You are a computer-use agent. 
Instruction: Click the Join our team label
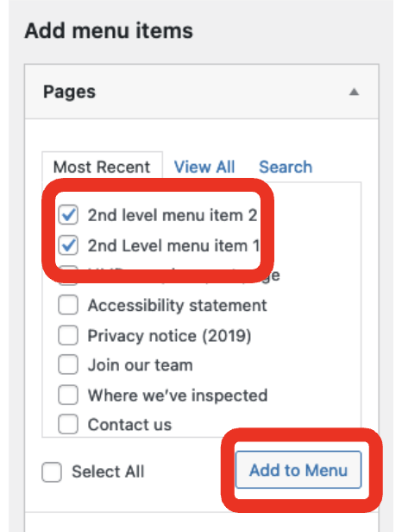point(141,365)
